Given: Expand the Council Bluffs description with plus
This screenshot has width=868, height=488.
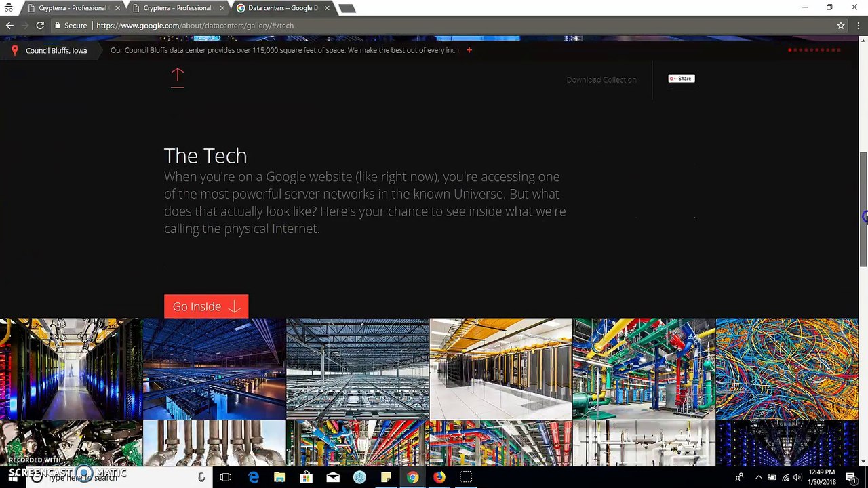Looking at the screenshot, I should tap(469, 50).
